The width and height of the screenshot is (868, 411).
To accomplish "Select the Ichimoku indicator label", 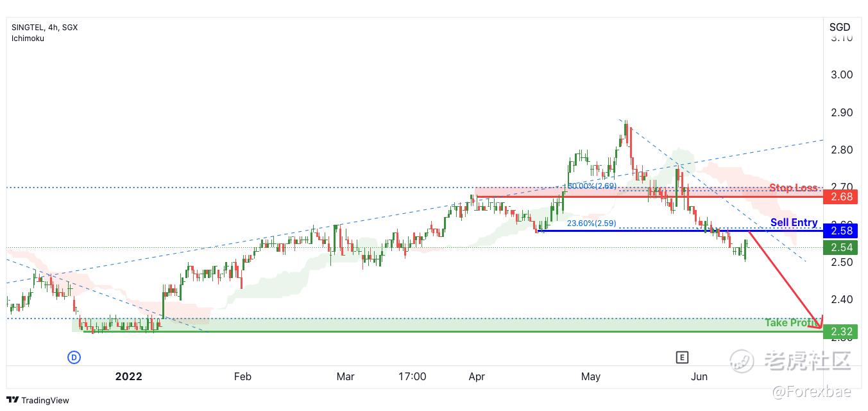I will click(x=28, y=39).
